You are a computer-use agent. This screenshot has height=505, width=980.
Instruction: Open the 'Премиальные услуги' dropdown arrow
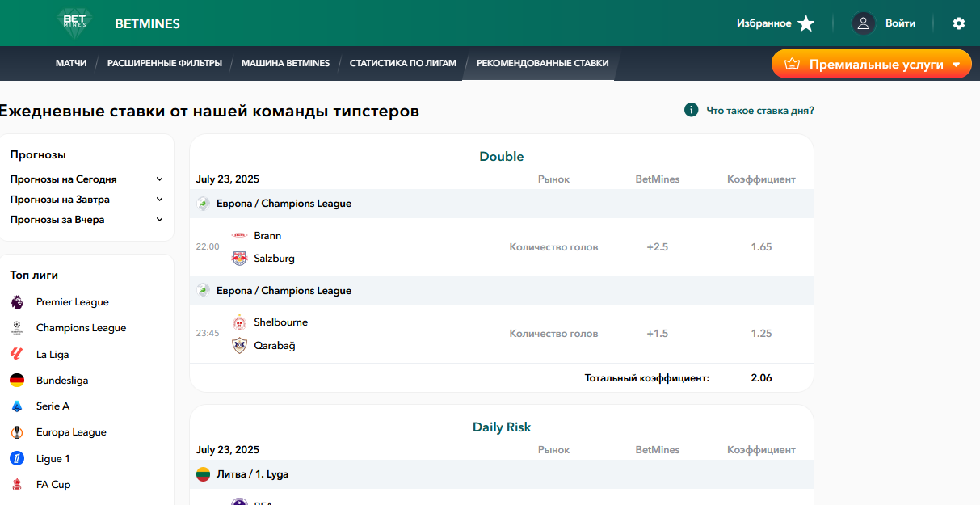click(957, 65)
